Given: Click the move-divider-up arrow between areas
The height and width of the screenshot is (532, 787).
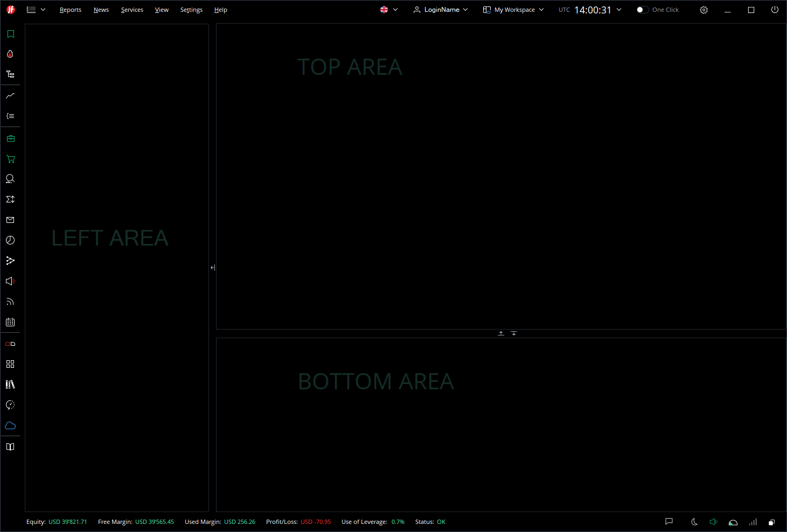Looking at the screenshot, I should point(501,333).
